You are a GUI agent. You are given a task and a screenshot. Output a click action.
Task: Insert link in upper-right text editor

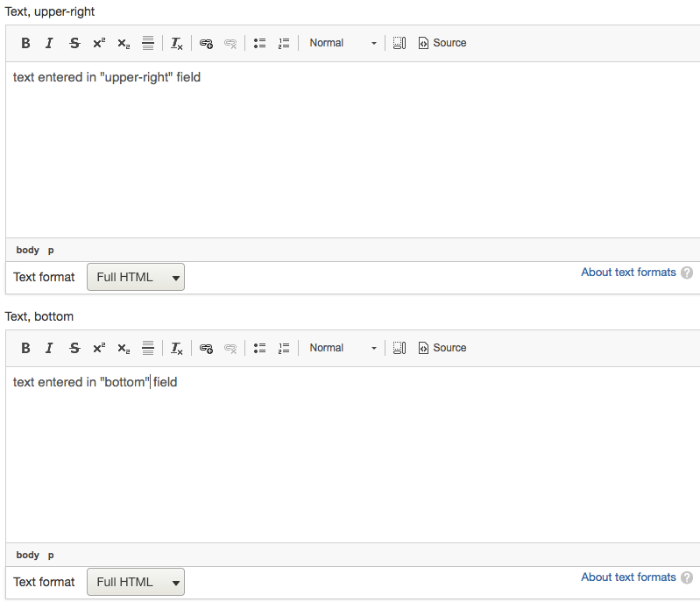206,43
